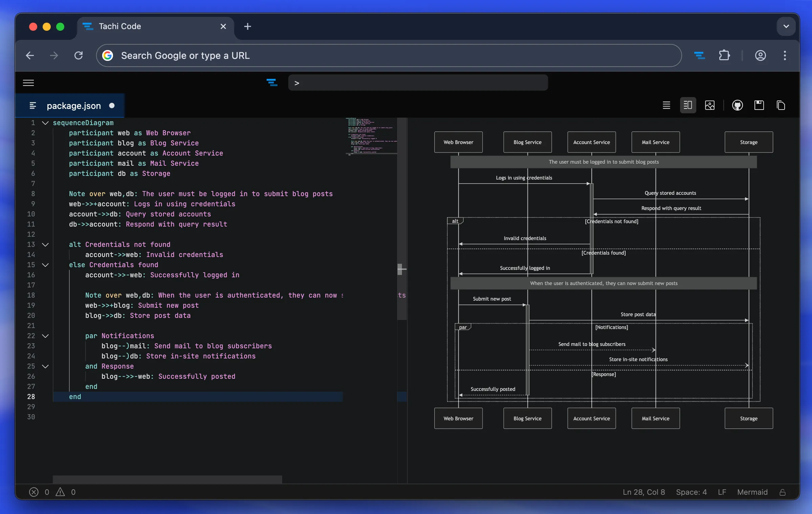Click the Mermaid language mode in the status bar
The height and width of the screenshot is (514, 812).
(x=752, y=492)
